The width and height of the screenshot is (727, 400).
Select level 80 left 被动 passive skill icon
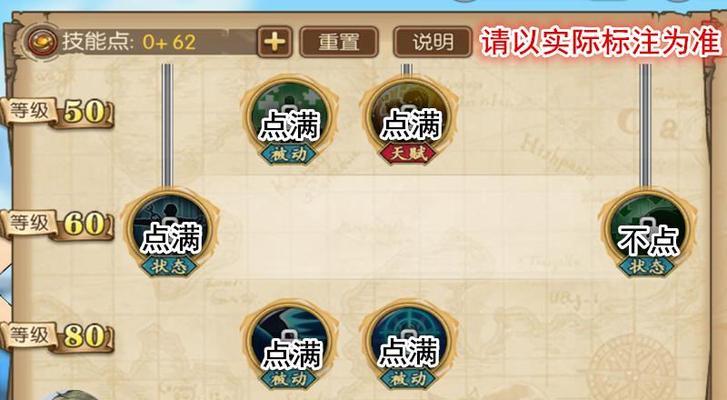[x=289, y=342]
